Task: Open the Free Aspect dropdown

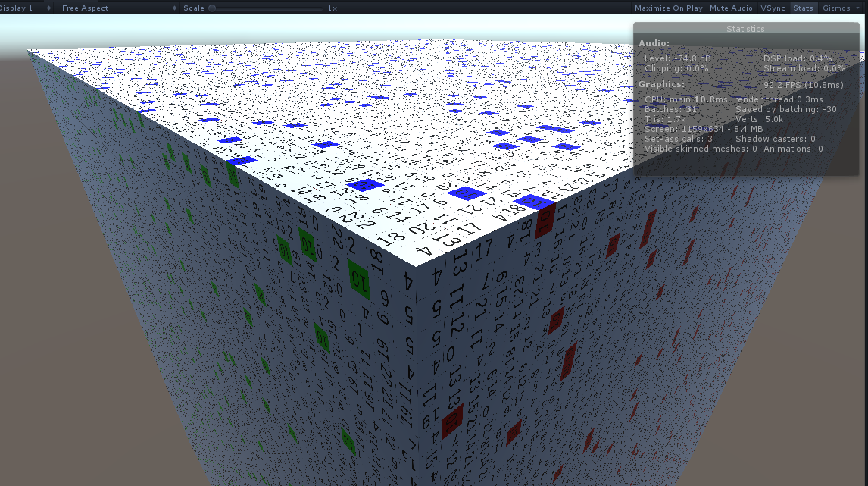Action: (x=118, y=8)
